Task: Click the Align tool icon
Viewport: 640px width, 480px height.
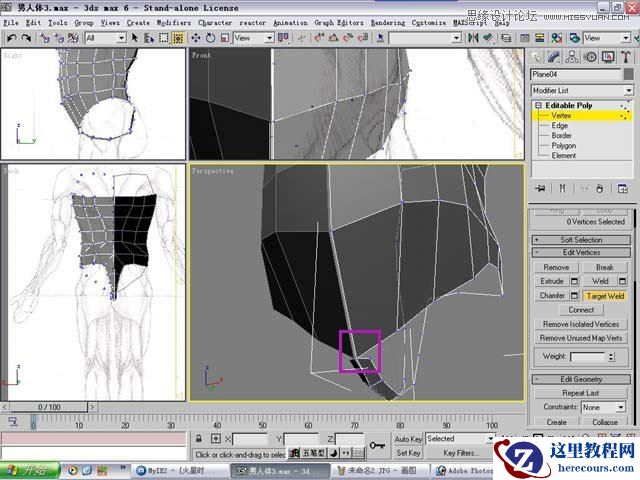Action: [488, 38]
